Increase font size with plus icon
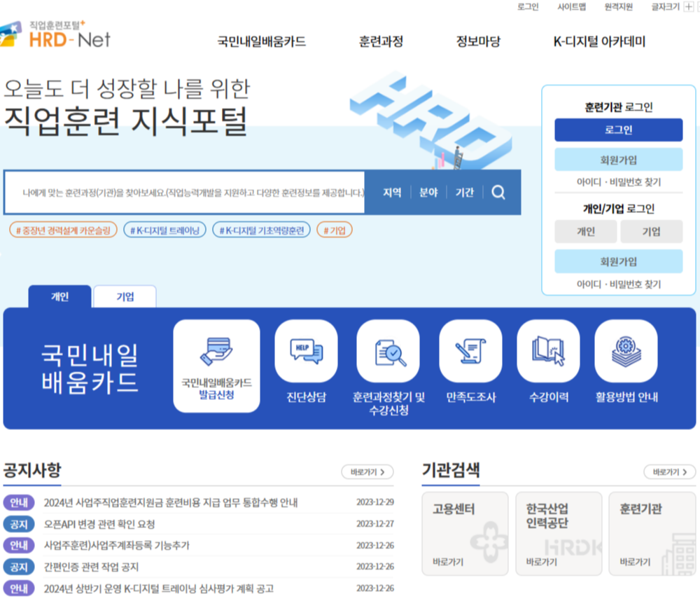The width and height of the screenshot is (700, 601). click(x=688, y=7)
